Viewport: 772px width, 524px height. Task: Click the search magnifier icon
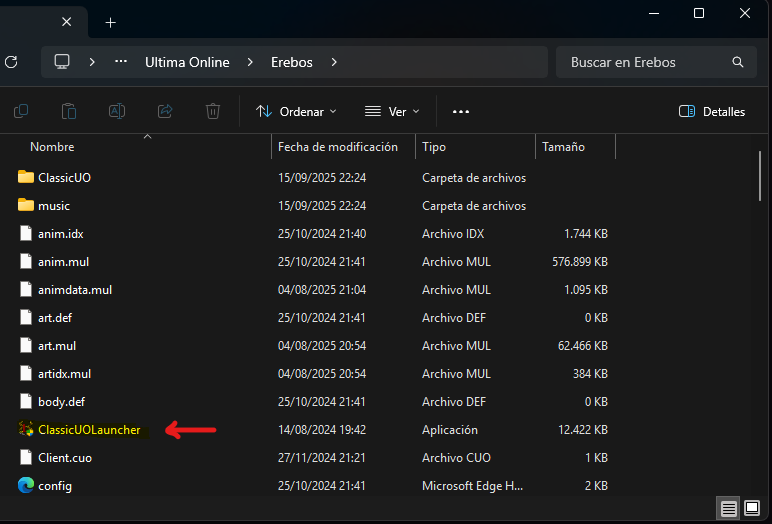tap(738, 62)
